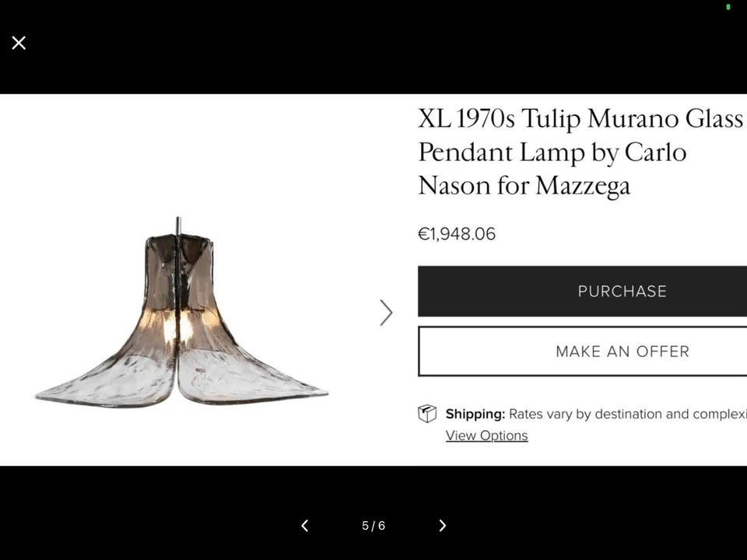Close the image viewer with the X
Screen dimensions: 747x560
[x=19, y=43]
